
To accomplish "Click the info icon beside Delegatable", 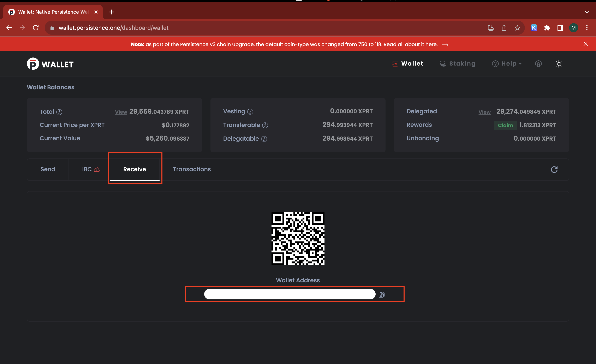I will coord(264,139).
